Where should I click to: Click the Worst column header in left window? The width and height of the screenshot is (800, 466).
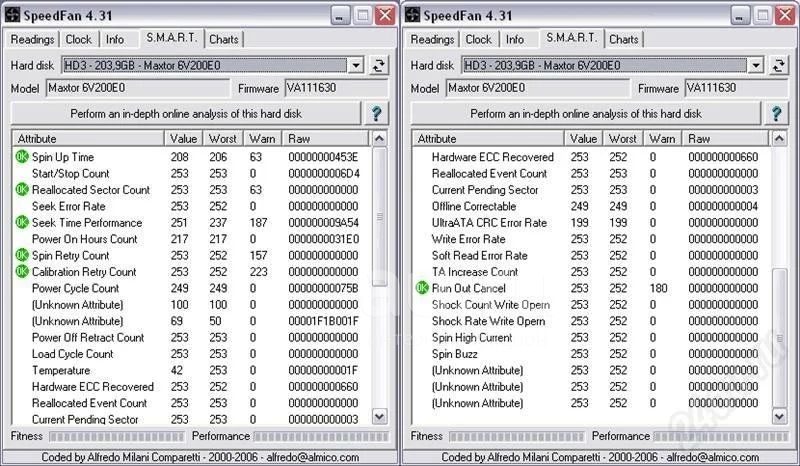pyautogui.click(x=222, y=138)
